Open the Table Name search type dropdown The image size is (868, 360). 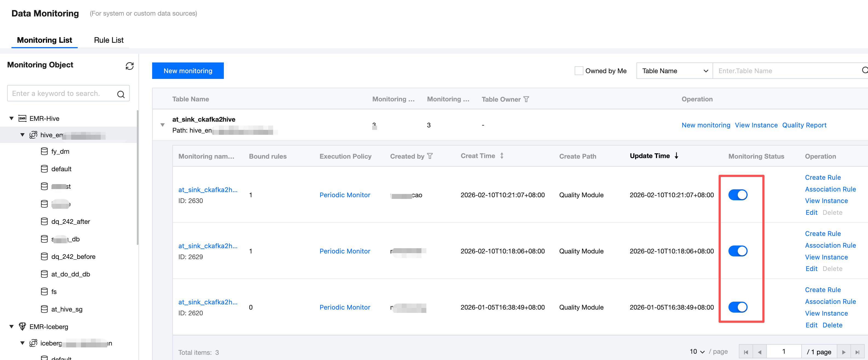pyautogui.click(x=674, y=71)
